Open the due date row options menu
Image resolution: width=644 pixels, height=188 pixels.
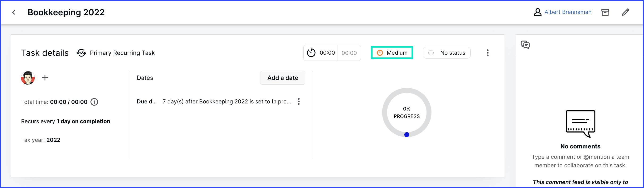299,101
